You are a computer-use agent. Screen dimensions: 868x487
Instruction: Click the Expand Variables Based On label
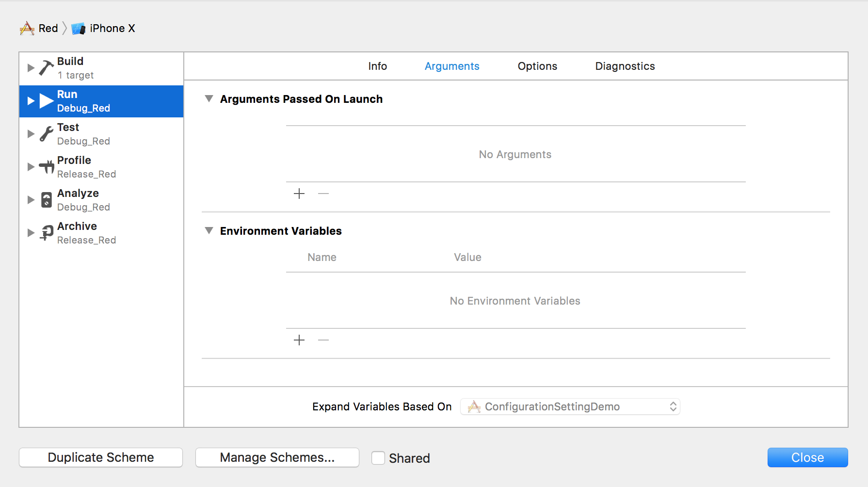[x=382, y=407]
